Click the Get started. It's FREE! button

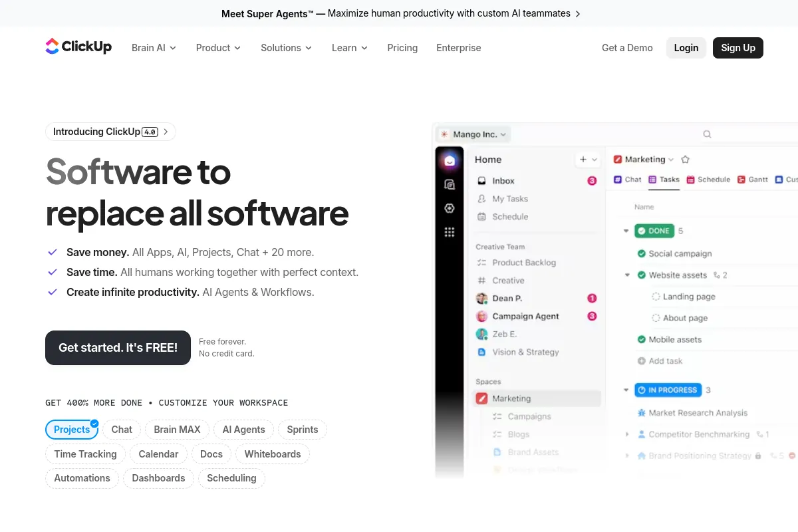(x=118, y=348)
